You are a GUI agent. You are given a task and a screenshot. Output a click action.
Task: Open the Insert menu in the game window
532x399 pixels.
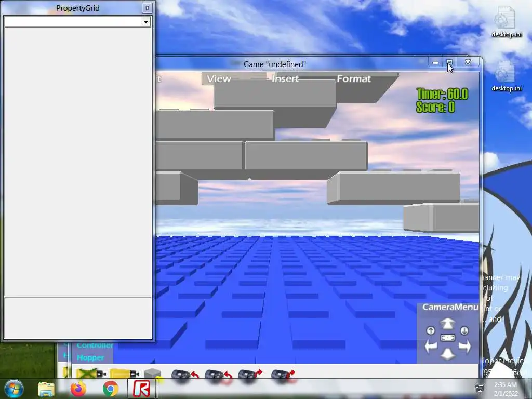click(x=285, y=79)
